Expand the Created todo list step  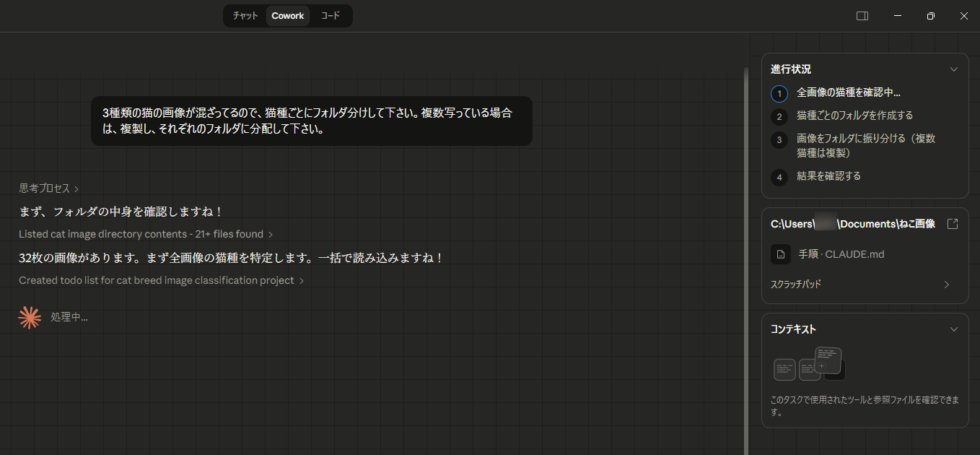(x=161, y=280)
